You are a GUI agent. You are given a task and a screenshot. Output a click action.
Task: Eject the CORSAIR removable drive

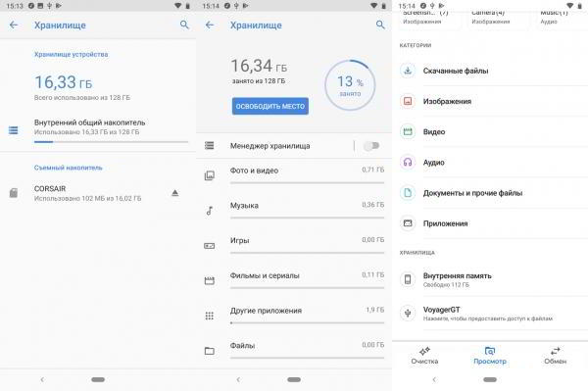pos(174,193)
